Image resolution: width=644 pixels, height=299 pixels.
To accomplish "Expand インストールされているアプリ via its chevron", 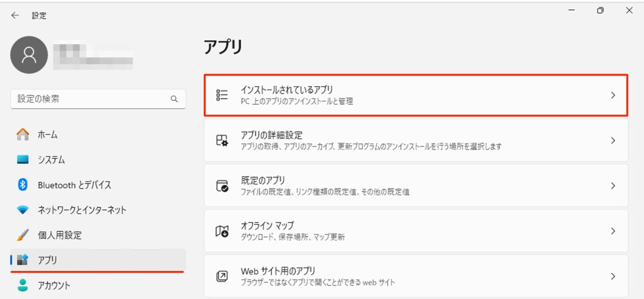I will (x=613, y=95).
